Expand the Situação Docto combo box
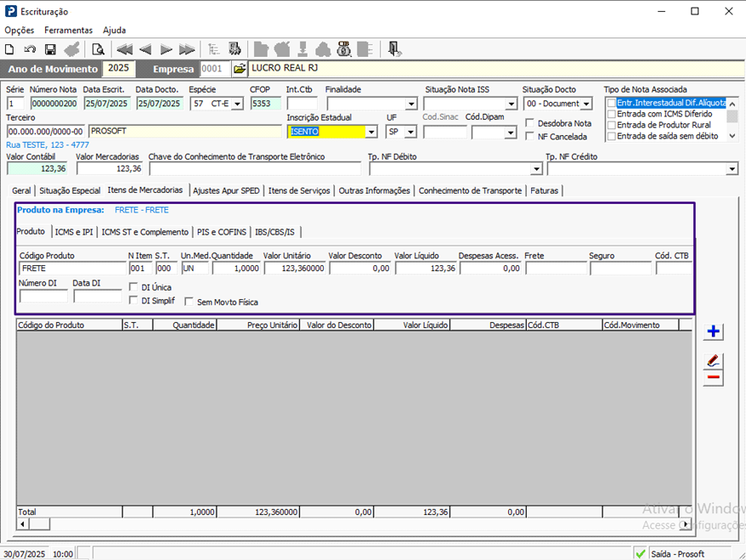 (586, 104)
